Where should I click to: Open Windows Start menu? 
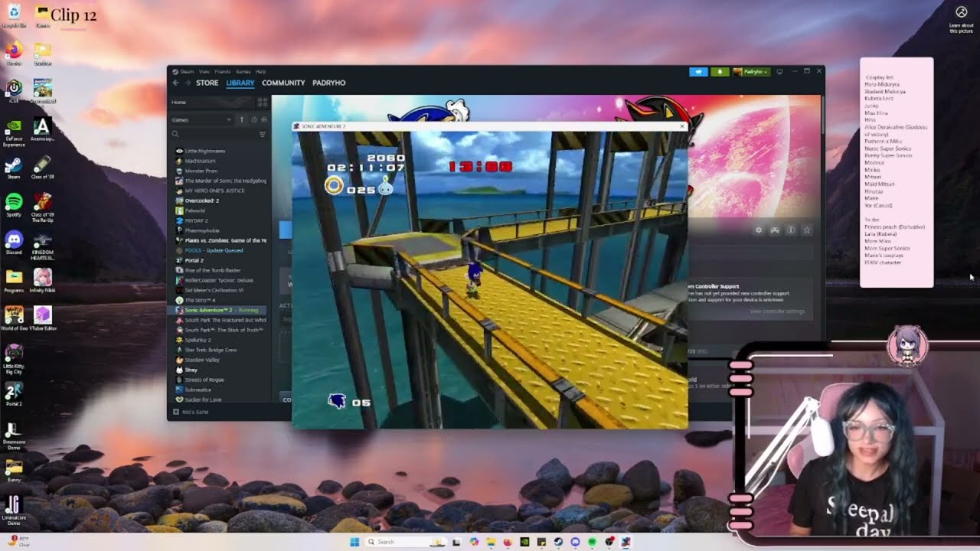click(x=354, y=542)
